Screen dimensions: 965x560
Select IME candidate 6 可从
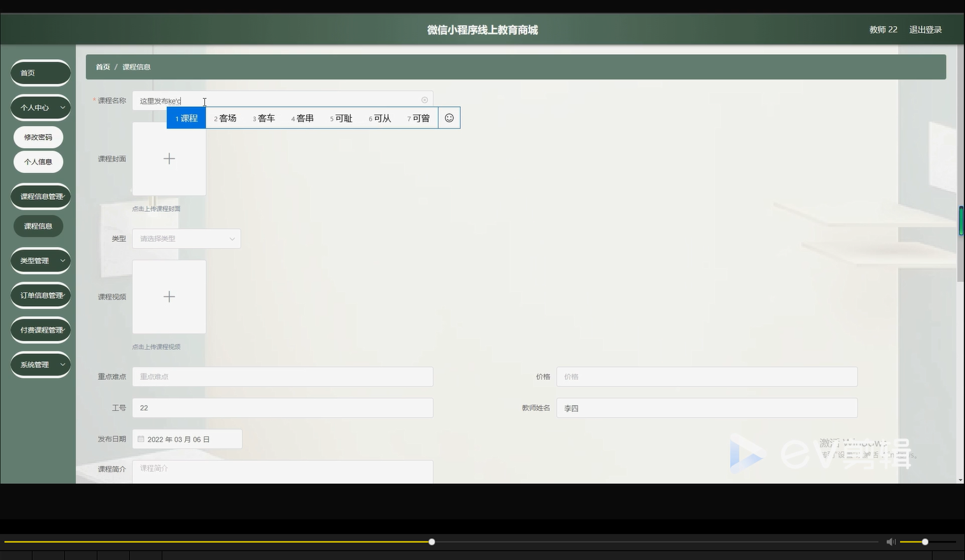pos(380,118)
